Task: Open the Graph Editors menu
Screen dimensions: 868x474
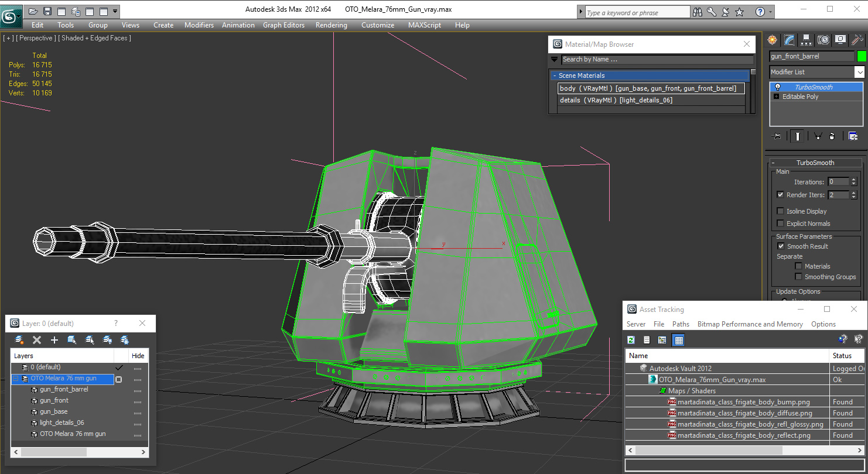Action: (x=283, y=25)
